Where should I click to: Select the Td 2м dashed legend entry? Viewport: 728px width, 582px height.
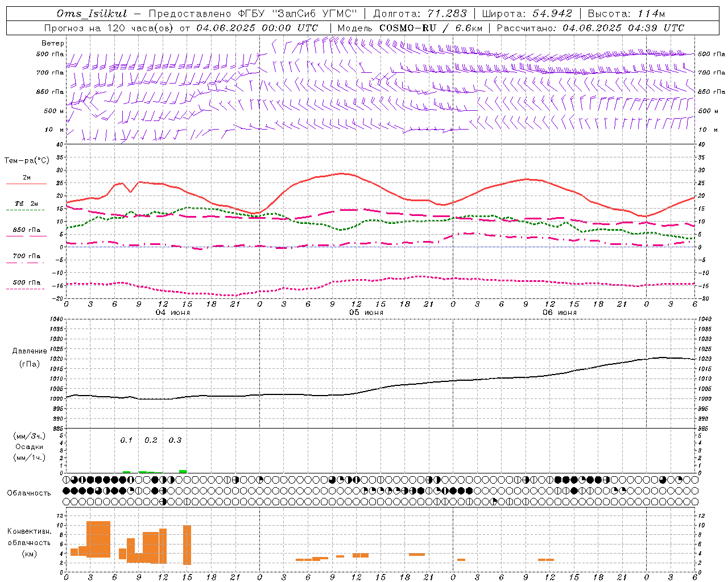click(26, 206)
